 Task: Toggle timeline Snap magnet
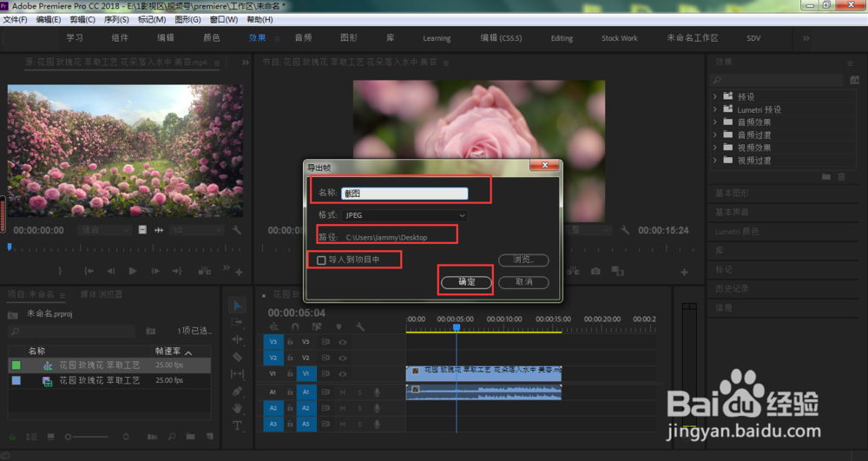(x=295, y=326)
